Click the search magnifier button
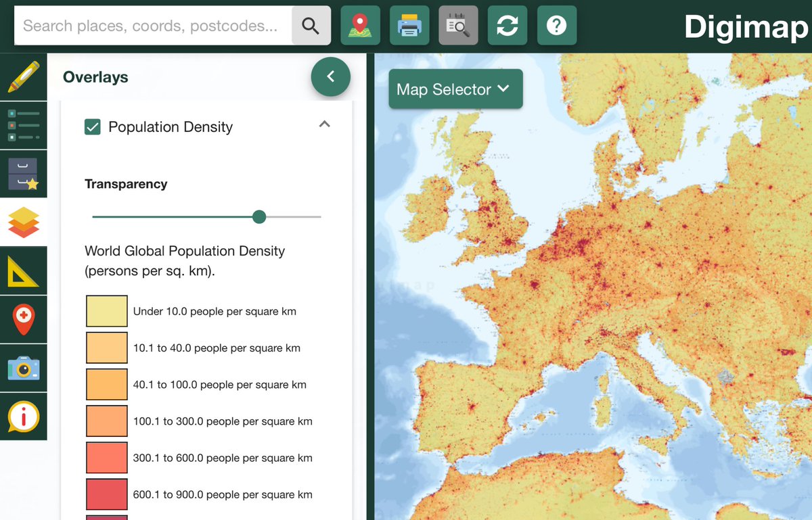The image size is (812, 520). (x=311, y=26)
